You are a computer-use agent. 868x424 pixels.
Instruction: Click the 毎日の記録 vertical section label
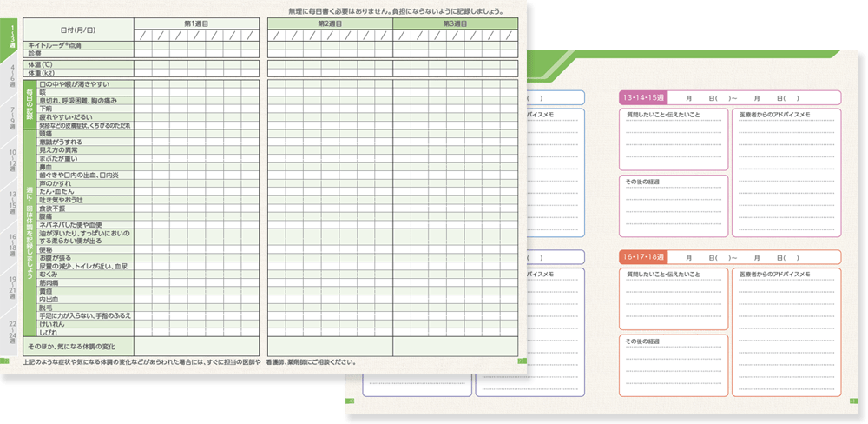coord(30,105)
